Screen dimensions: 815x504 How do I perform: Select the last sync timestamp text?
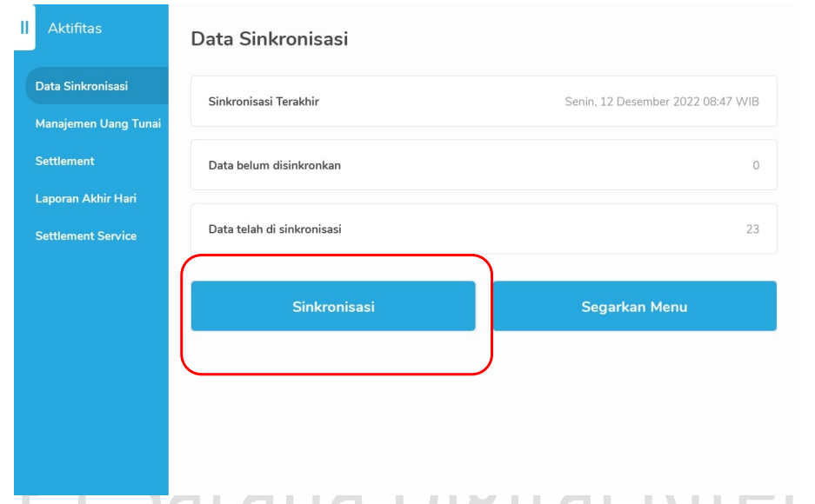tap(661, 102)
